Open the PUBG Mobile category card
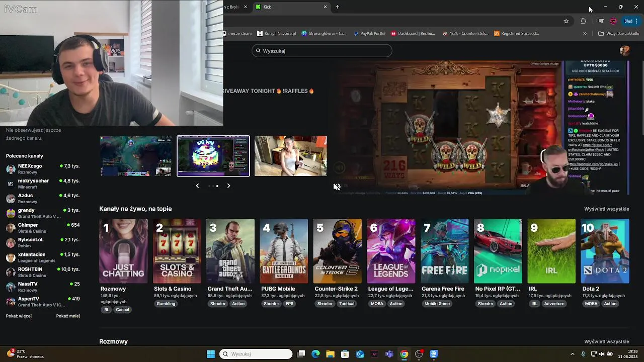Image resolution: width=644 pixels, height=362 pixels. coord(284,251)
